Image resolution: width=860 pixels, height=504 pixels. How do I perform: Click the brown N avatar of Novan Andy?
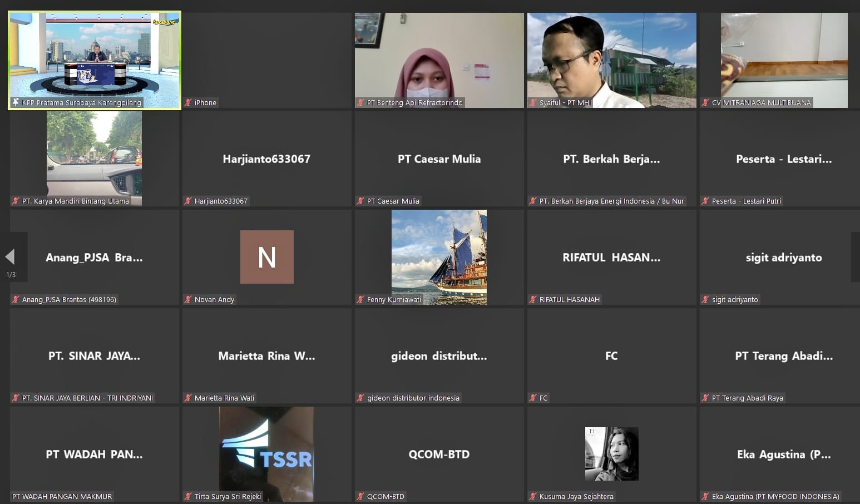coord(266,257)
